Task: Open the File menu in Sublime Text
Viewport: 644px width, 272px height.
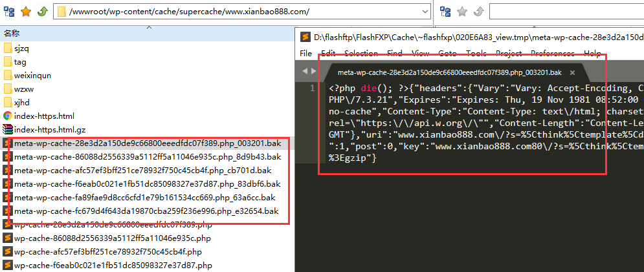Action: (x=306, y=54)
